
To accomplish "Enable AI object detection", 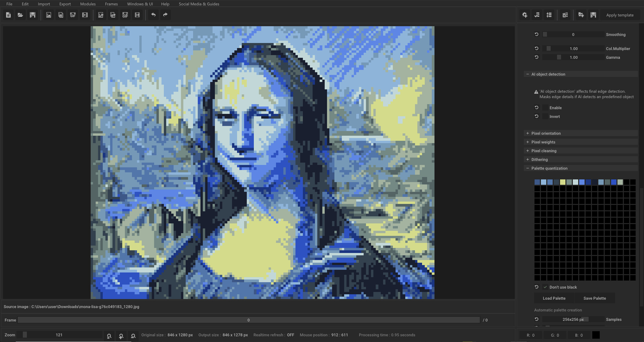I will (545, 108).
